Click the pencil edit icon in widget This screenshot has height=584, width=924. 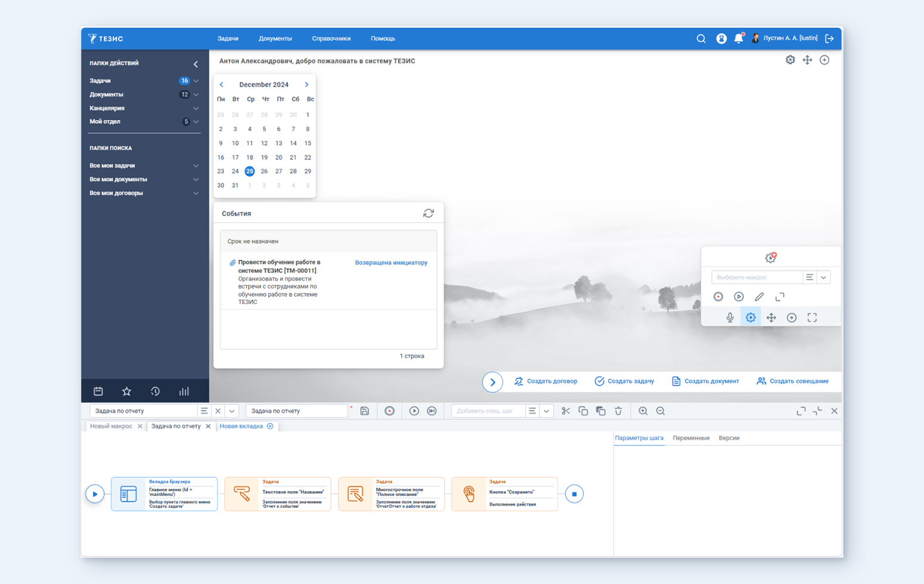759,297
